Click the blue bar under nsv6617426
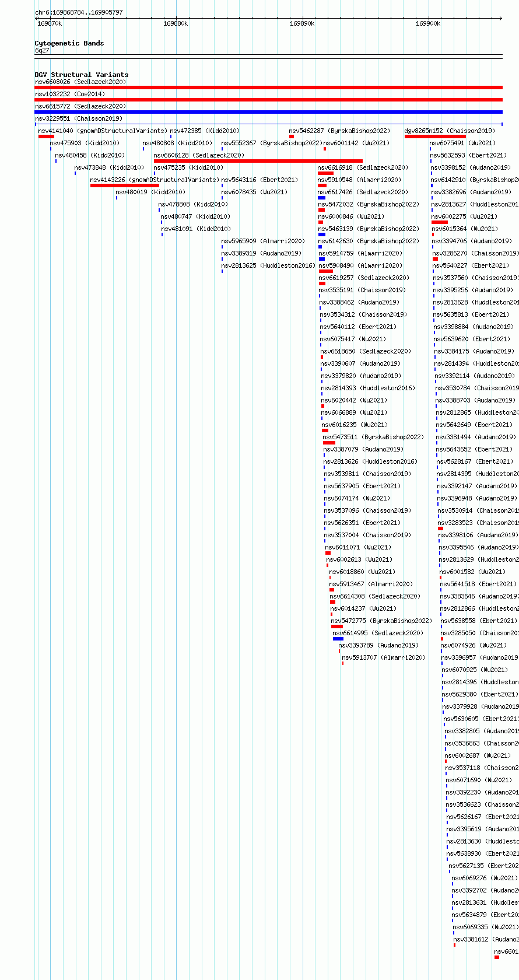Viewport: 519px width, 980px height. [321, 198]
